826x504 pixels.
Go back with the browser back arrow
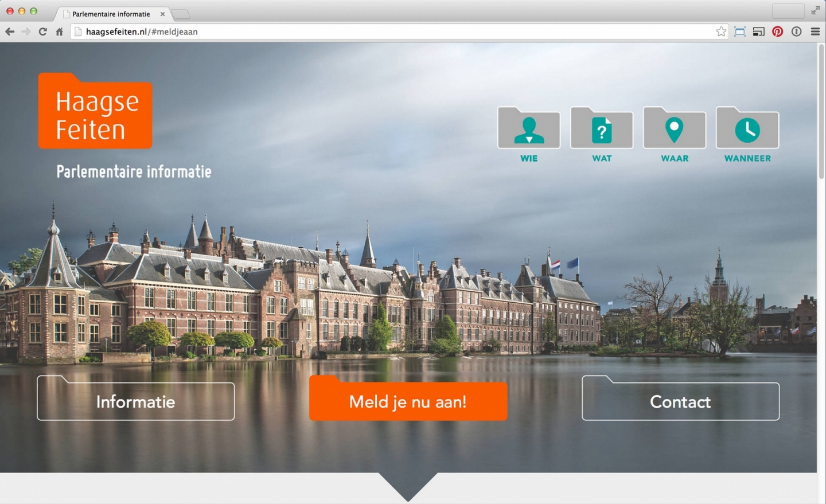(10, 32)
